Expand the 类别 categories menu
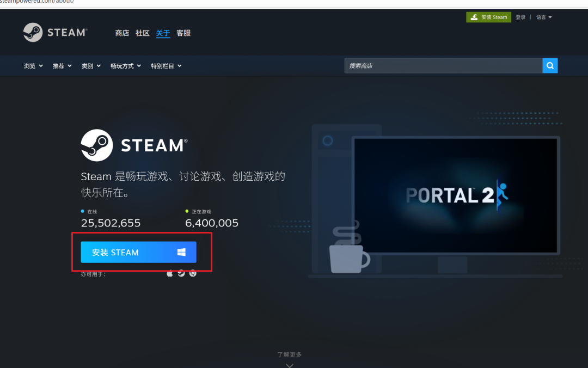 point(91,66)
